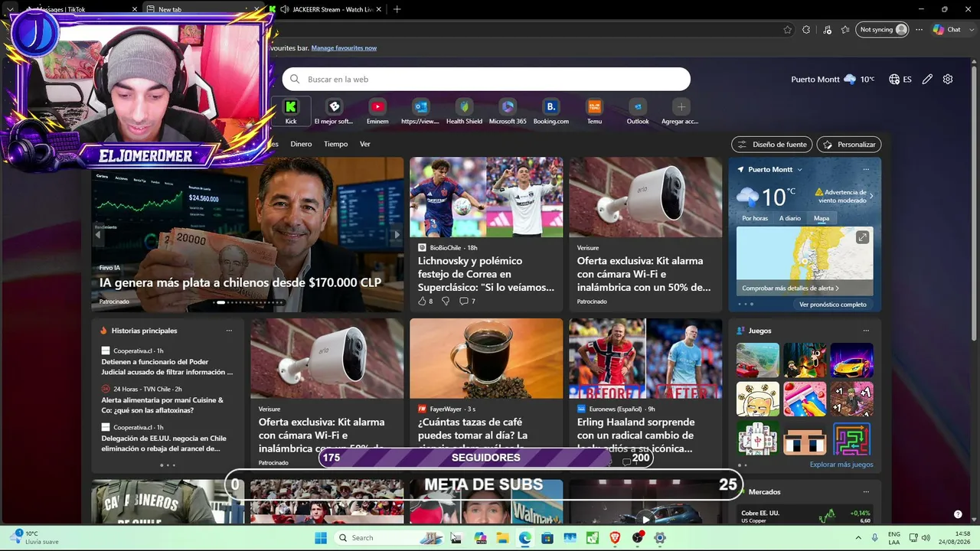This screenshot has height=551, width=980.
Task: Click the taskbar Search box
Action: click(x=390, y=538)
